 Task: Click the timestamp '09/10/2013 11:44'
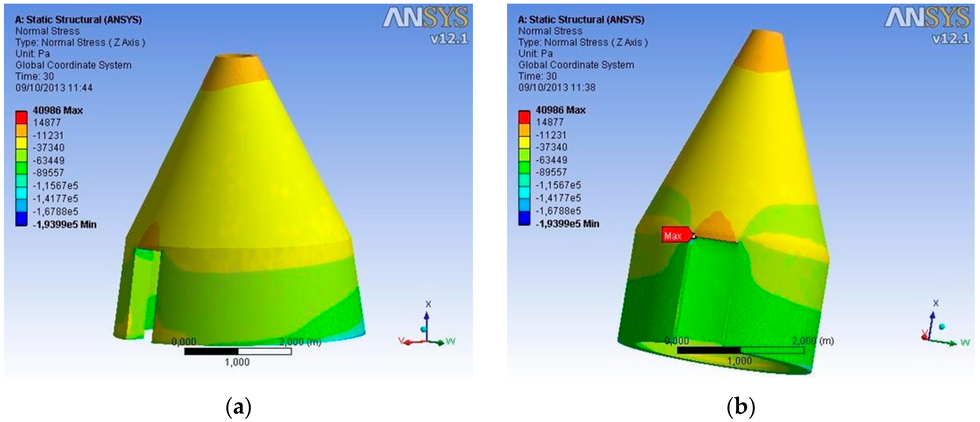[x=54, y=88]
